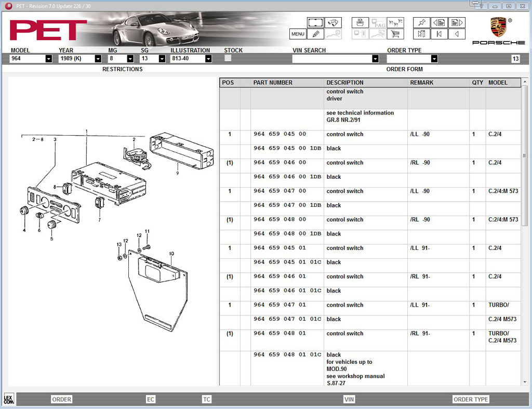Click callout number 7 in the illustration
Screen dimensions: 532x409
[x=99, y=220]
